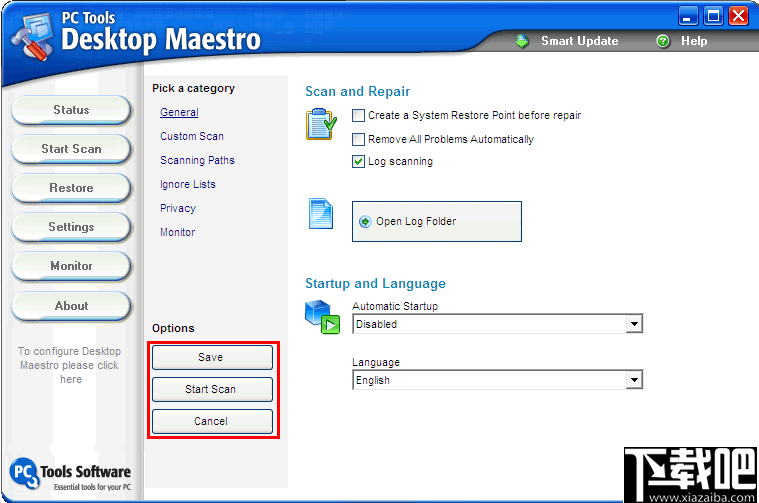
Task: Click the 'To configure Desktop Maestro' hint text
Action: point(70,366)
